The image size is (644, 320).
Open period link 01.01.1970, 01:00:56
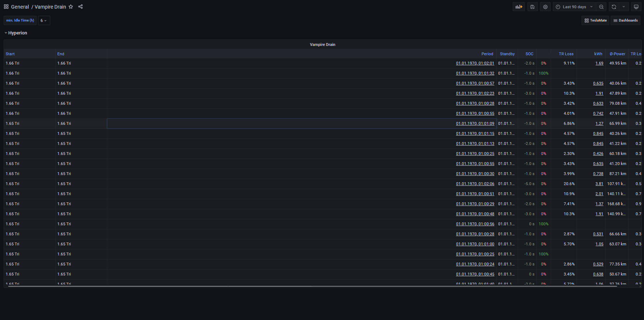475,224
